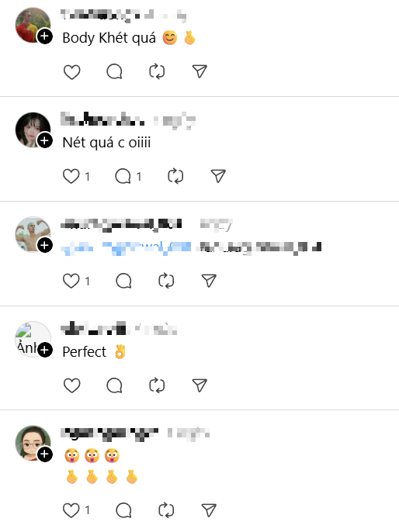Like the "Perfect" comment
This screenshot has height=532, width=399.
pyautogui.click(x=71, y=385)
